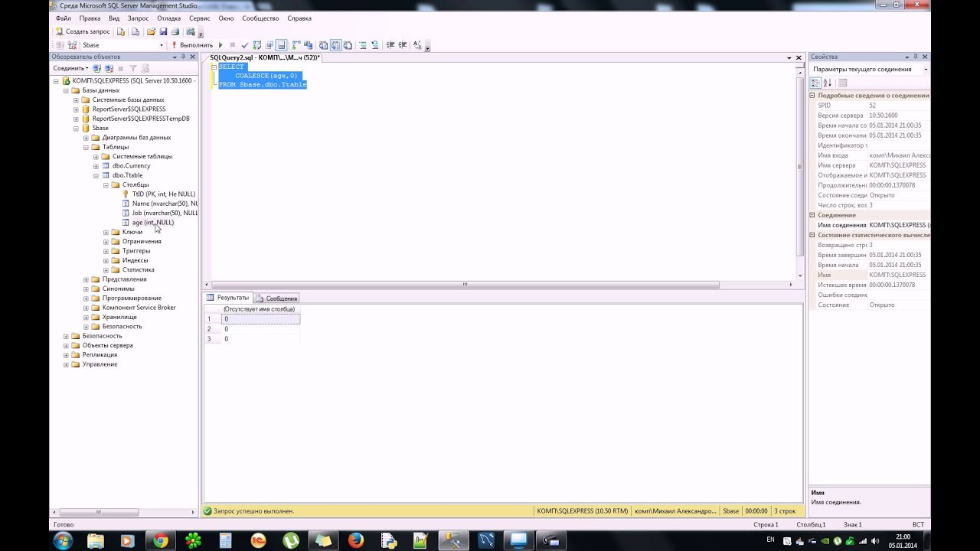Screen dimensions: 980x551
Task: Open the Отладка menu
Action: tap(169, 18)
